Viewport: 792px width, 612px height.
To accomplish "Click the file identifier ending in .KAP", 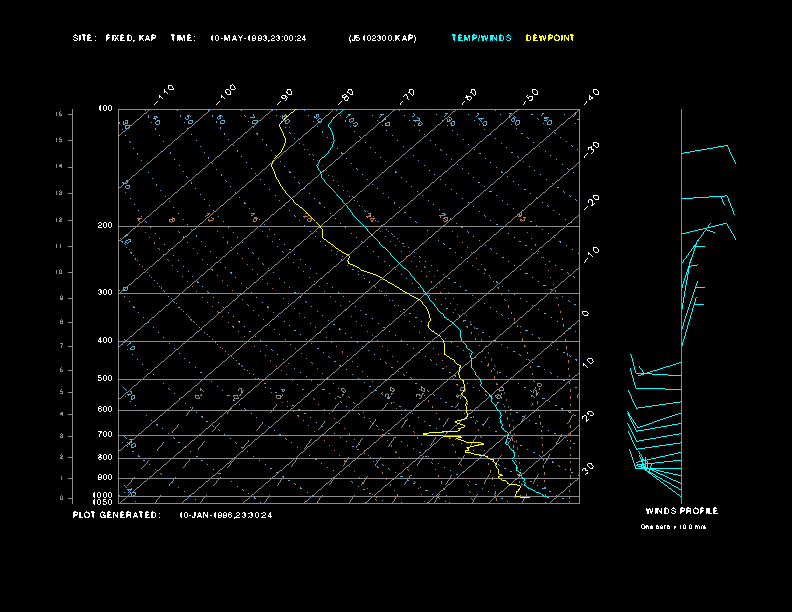I will click(382, 38).
